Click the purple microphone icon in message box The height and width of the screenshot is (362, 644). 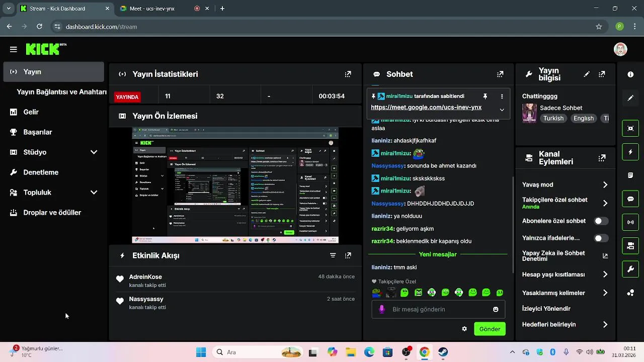coord(382,309)
